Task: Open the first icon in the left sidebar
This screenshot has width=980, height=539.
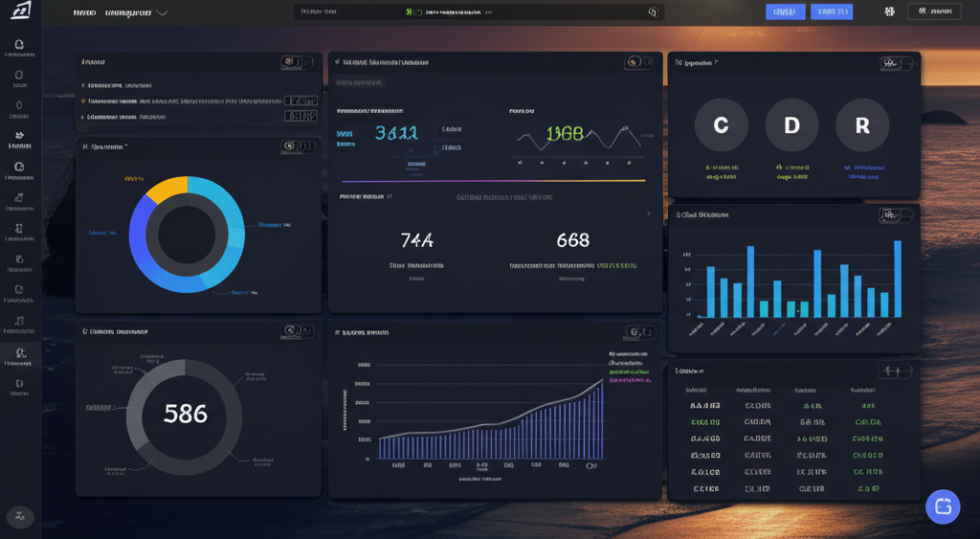Action: tap(20, 45)
